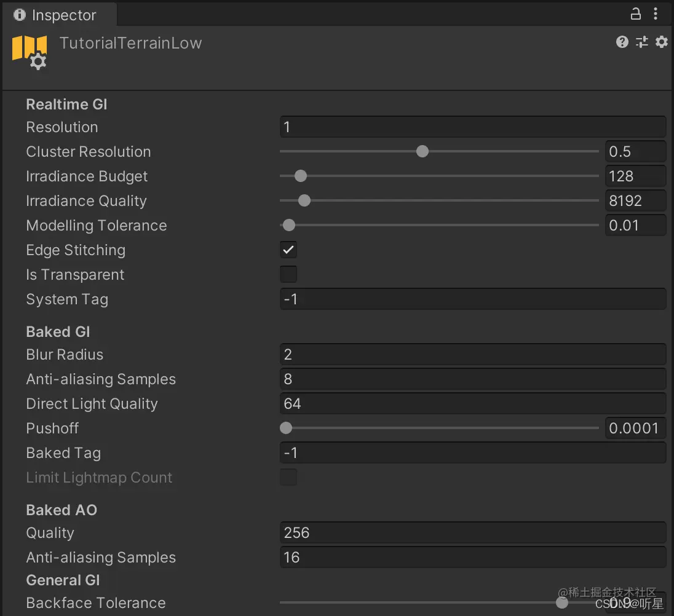Viewport: 674px width, 616px height.
Task: Click the Cluster Resolution value field 0.5
Action: click(x=636, y=151)
